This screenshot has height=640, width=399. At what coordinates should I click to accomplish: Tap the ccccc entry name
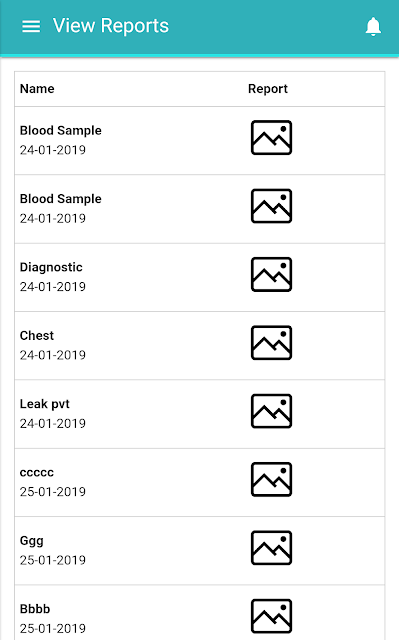pyautogui.click(x=37, y=473)
